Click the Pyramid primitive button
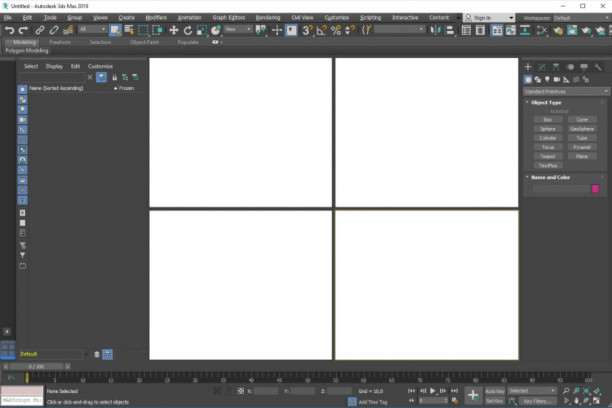This screenshot has width=612, height=408. [x=582, y=147]
